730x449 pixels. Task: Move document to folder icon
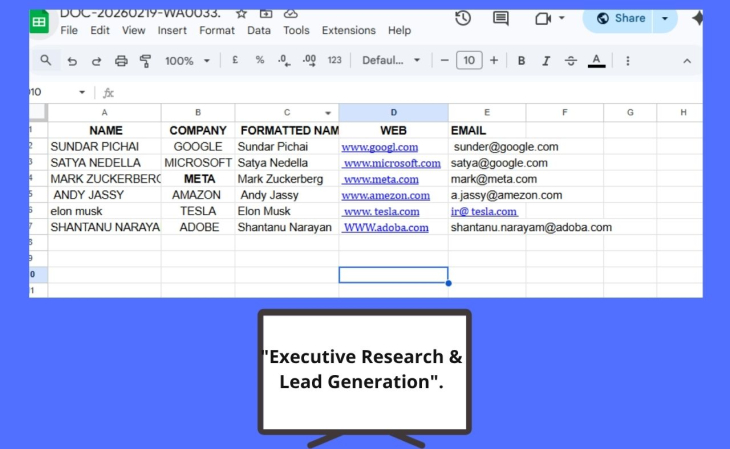(266, 14)
